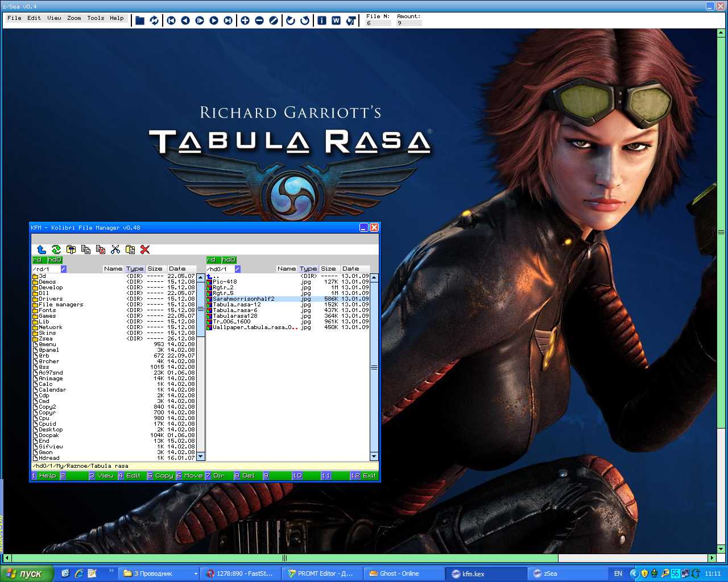Click edit button beside right /hd0/1 path
The image size is (728, 582).
[237, 269]
